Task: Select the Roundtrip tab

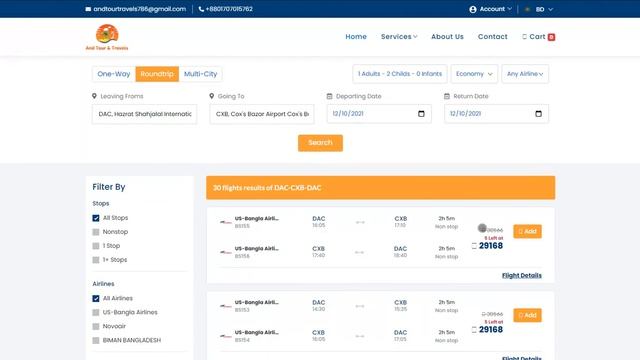Action: coord(157,74)
